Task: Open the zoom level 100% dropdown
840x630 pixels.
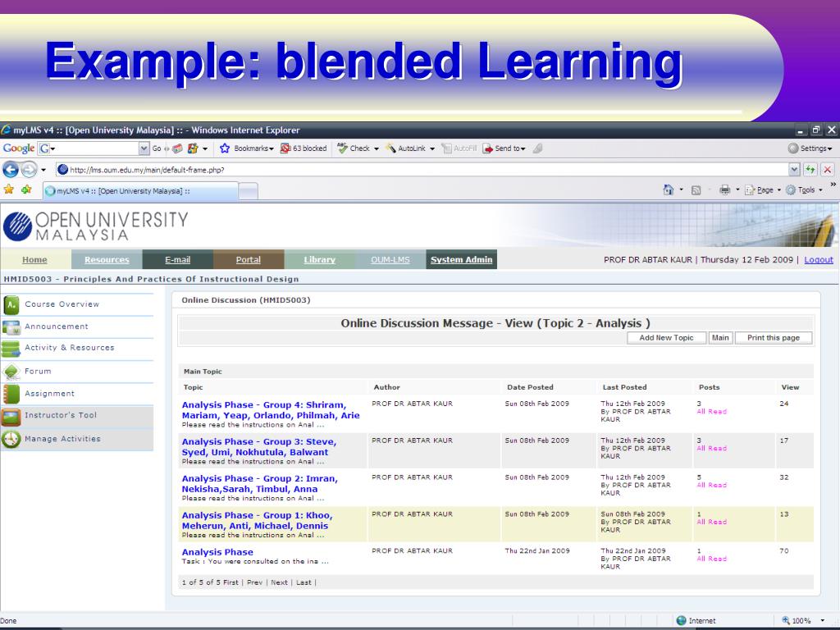Action: tap(822, 620)
